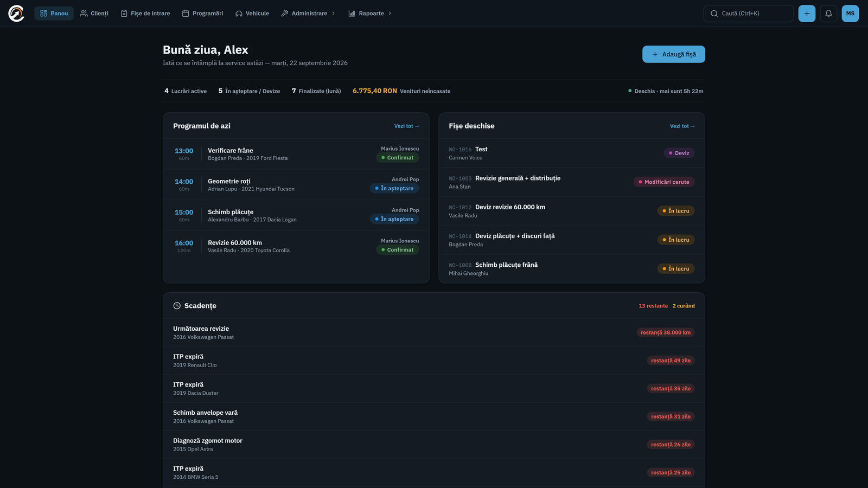Open ITP expiră for 2014 BMW Seria 5
Screen dimensions: 868x488
coord(434,473)
